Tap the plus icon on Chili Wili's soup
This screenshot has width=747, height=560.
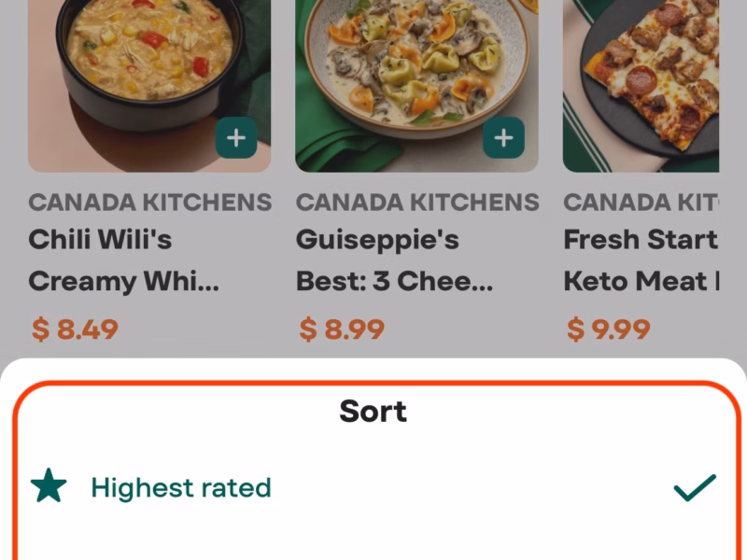tap(236, 139)
